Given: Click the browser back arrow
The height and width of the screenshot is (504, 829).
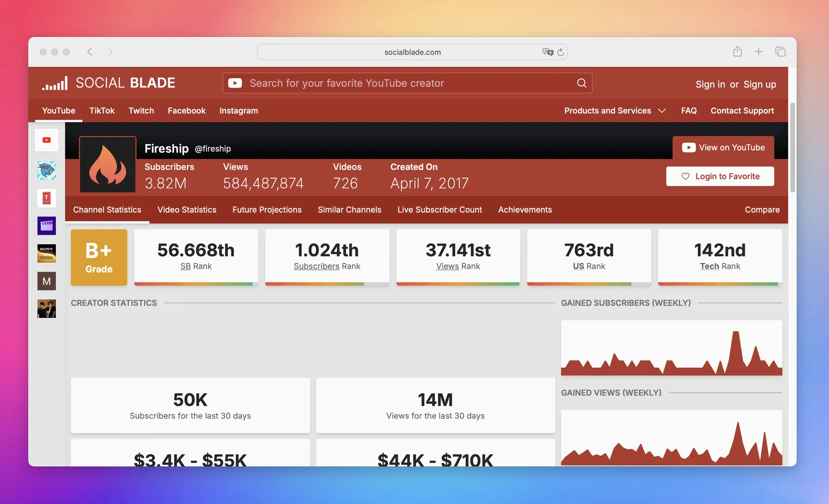Looking at the screenshot, I should tap(90, 52).
